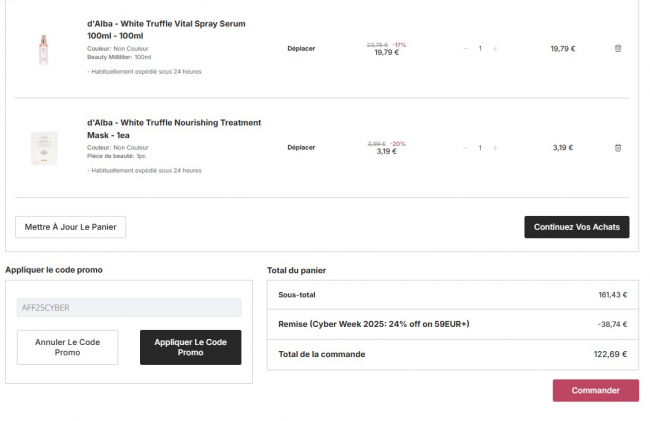Delete the Vital Spray Serum from cart
The image size is (650, 421).
(617, 48)
